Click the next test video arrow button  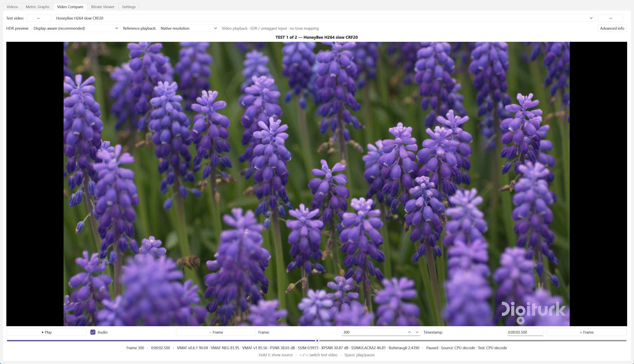(x=610, y=18)
